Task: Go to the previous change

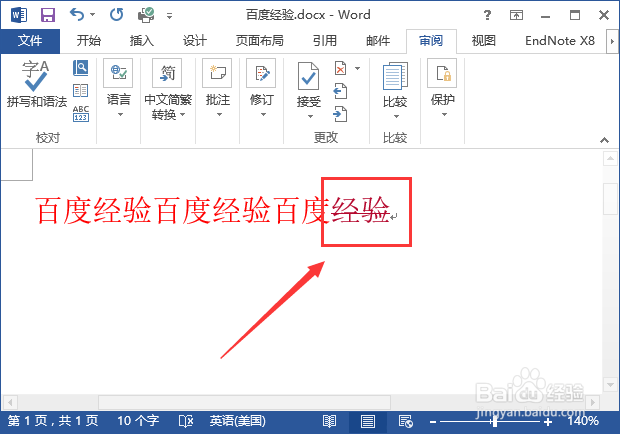Action: [x=340, y=91]
